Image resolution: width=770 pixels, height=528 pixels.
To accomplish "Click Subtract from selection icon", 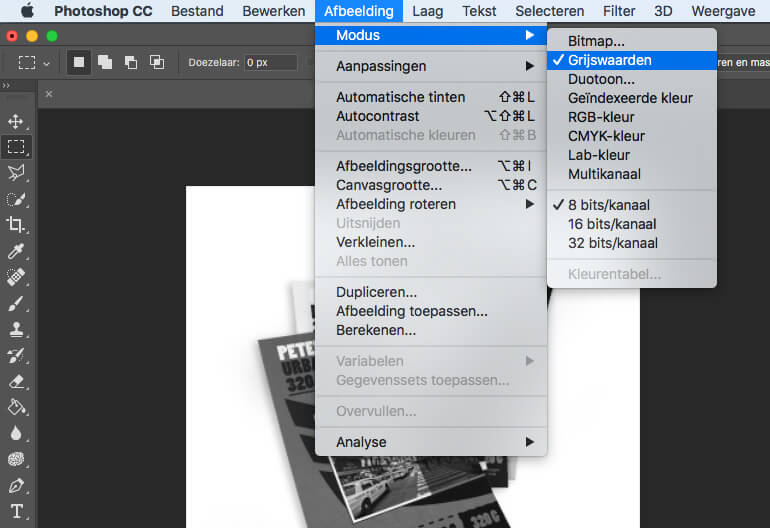I will point(131,62).
